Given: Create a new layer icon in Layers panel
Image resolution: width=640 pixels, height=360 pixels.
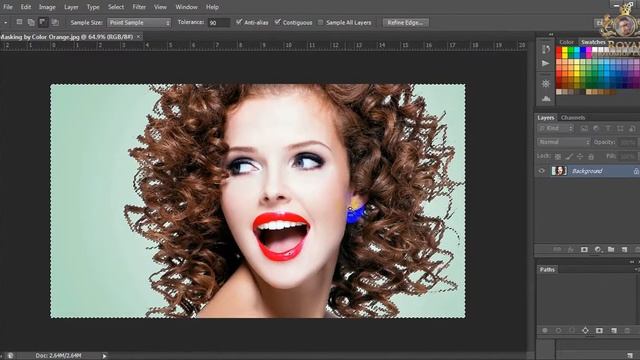Looking at the screenshot, I should coord(624,249).
